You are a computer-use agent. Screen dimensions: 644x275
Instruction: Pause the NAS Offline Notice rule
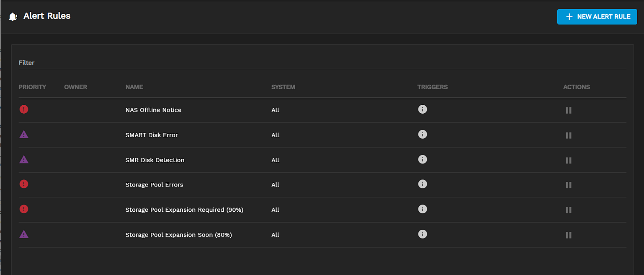tap(568, 110)
